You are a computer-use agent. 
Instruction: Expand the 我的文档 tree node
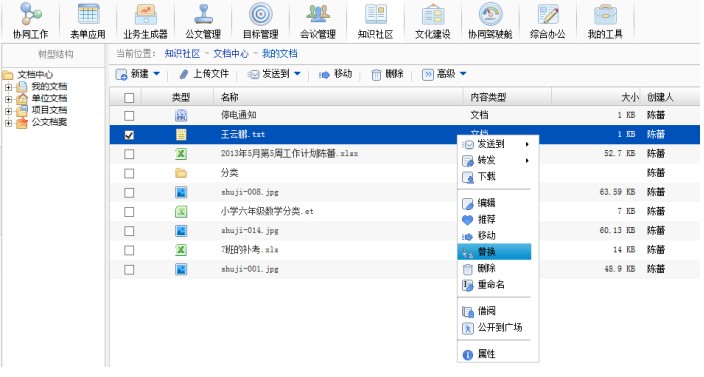[8, 87]
